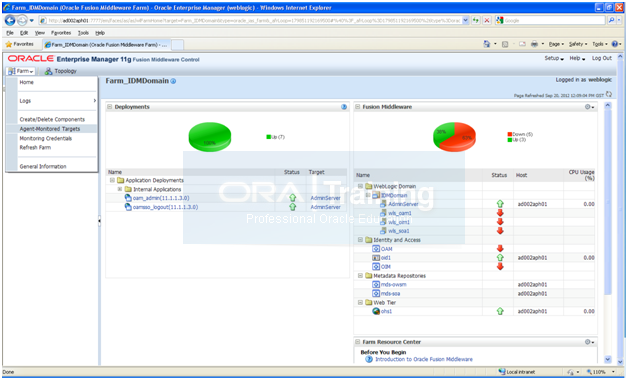Select Home from the Farm menu
Image resolution: width=628 pixels, height=380 pixels.
click(26, 82)
